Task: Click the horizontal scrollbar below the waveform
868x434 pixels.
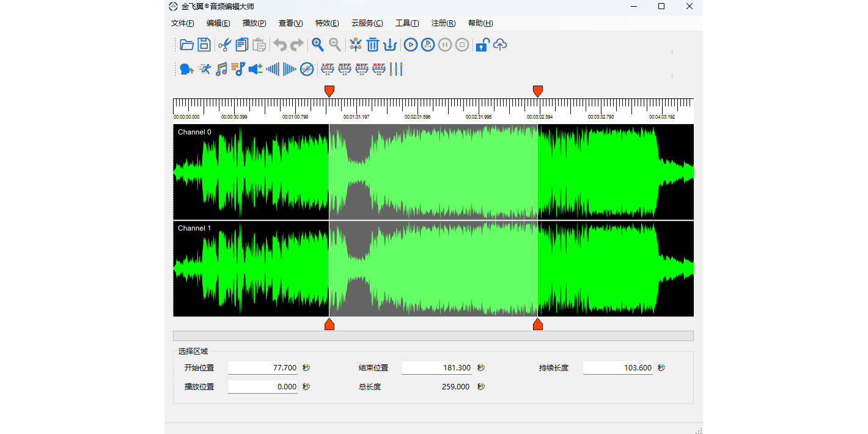Action: coord(433,336)
